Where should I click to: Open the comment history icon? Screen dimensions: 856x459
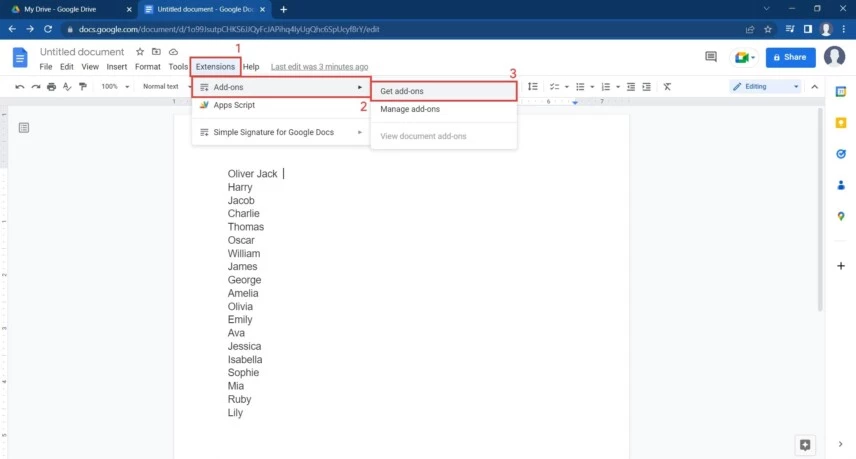coord(710,57)
